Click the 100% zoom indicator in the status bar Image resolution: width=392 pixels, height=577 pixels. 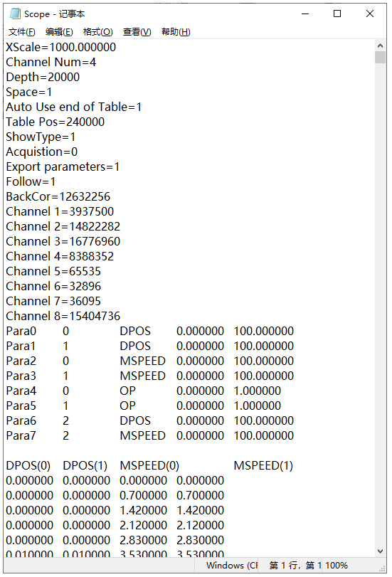click(337, 565)
